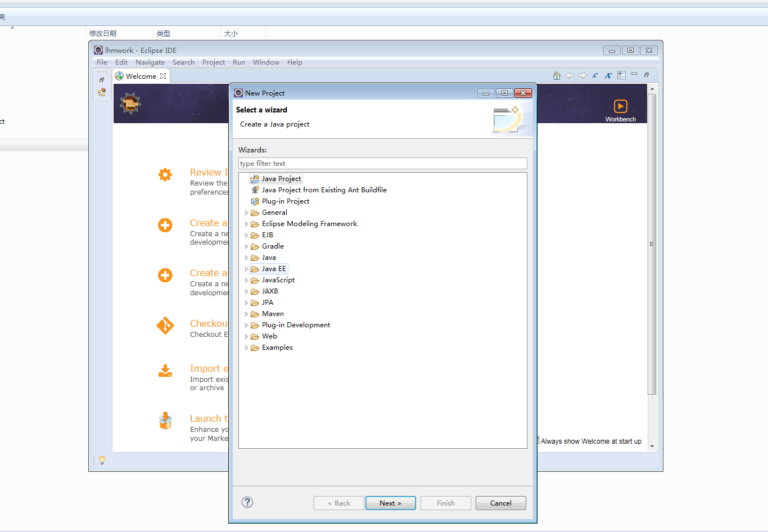This screenshot has width=768, height=532.
Task: Click the Back button
Action: pyautogui.click(x=339, y=503)
